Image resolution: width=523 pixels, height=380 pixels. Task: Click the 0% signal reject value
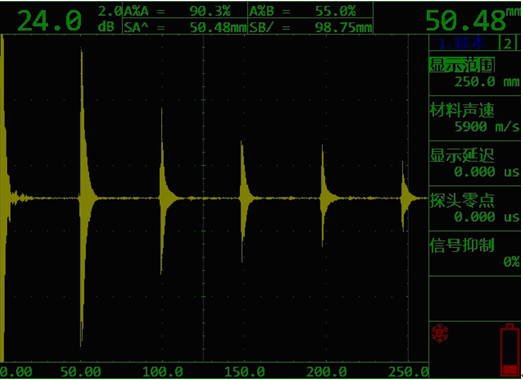point(511,262)
